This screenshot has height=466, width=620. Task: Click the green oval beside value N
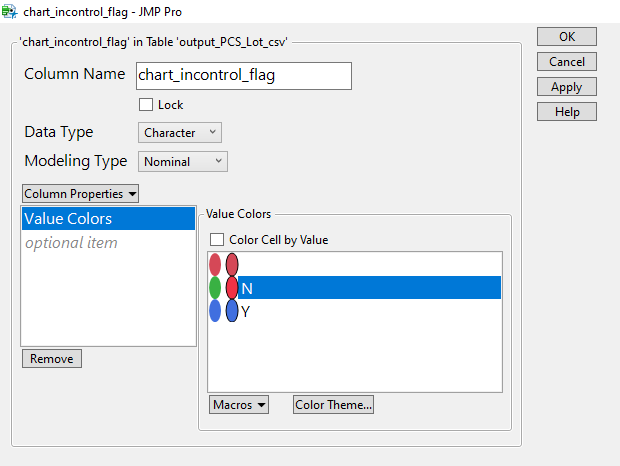click(x=215, y=288)
